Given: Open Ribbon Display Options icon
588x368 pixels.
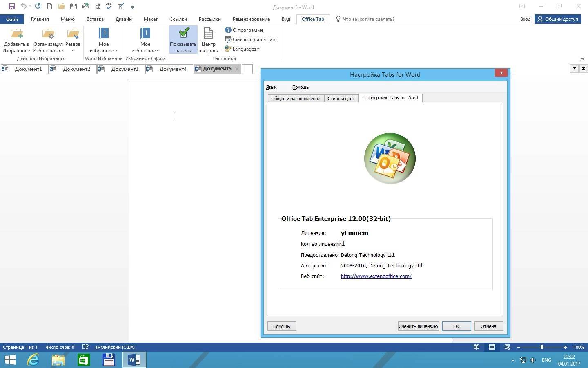Looking at the screenshot, I should pos(522,7).
